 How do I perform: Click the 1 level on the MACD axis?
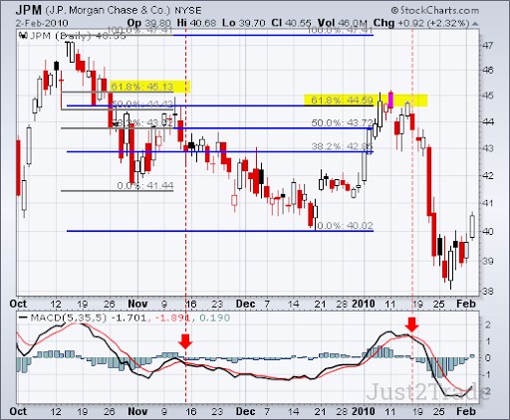click(488, 341)
